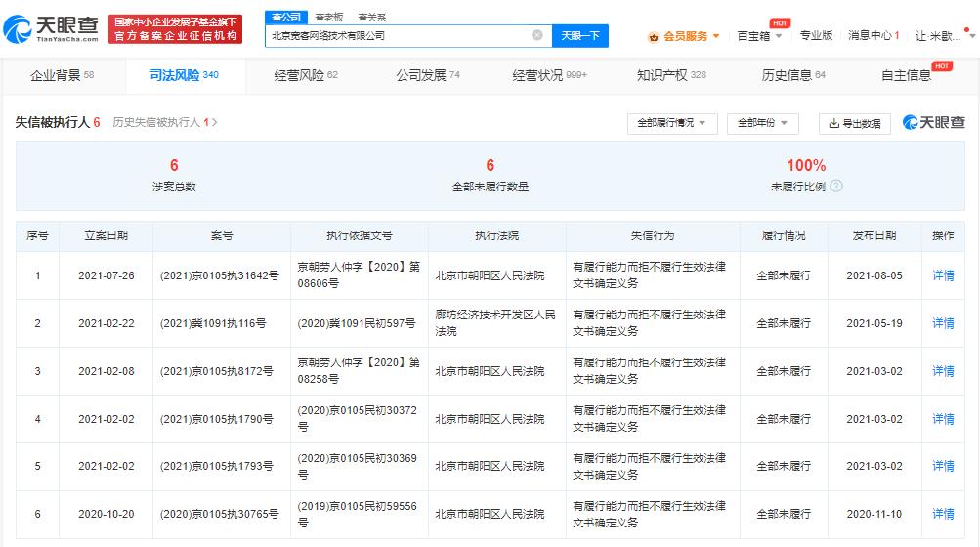Click the Tianyancha logo in header
Viewport: 980px width, 547px height.
click(x=51, y=29)
